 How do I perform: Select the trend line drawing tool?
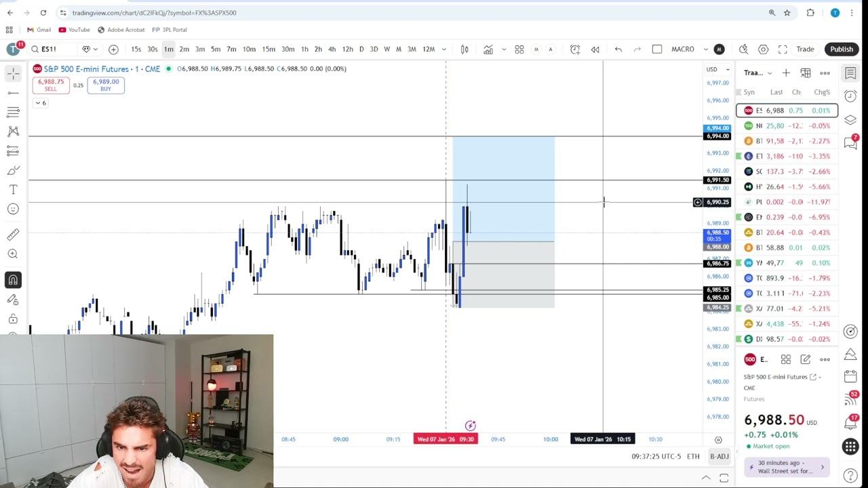(x=13, y=92)
